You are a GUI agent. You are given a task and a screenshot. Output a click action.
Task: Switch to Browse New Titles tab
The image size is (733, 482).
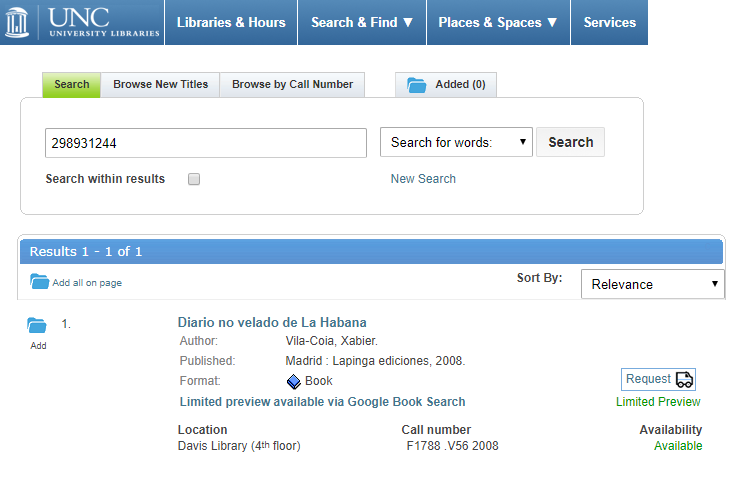(160, 85)
